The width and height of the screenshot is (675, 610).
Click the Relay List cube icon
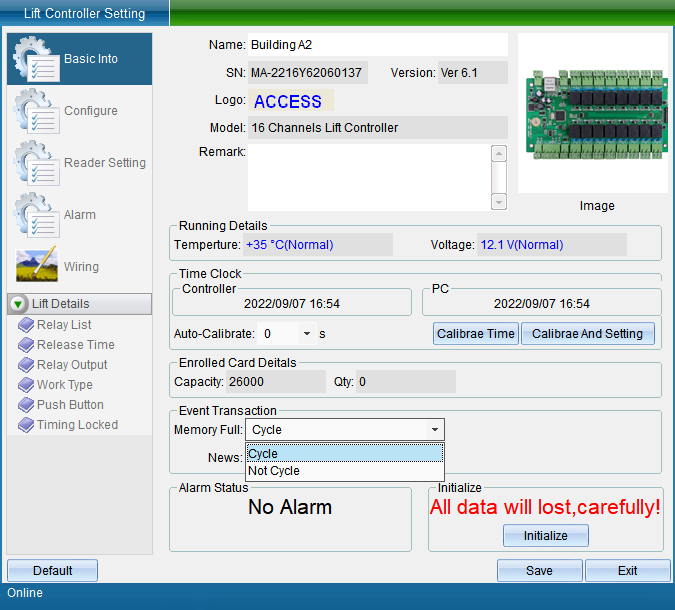[26, 325]
